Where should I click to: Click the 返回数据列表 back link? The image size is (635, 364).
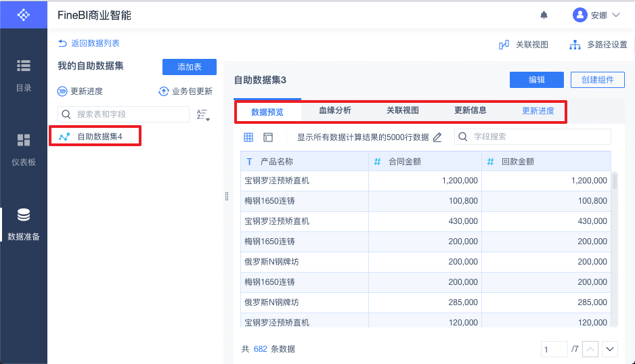coord(89,43)
